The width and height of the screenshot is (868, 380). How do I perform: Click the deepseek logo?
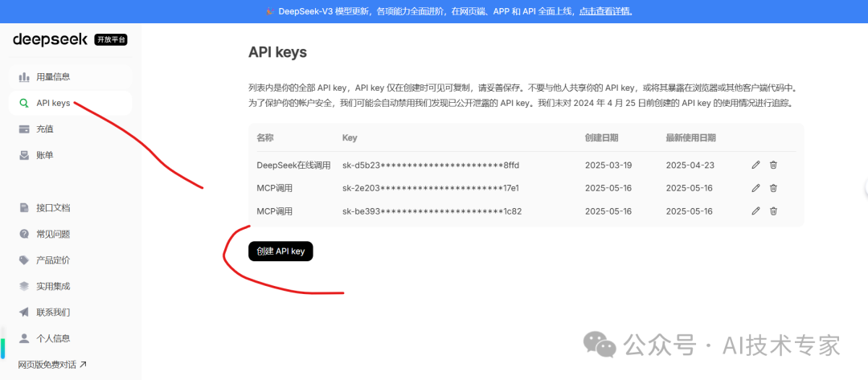tap(50, 40)
